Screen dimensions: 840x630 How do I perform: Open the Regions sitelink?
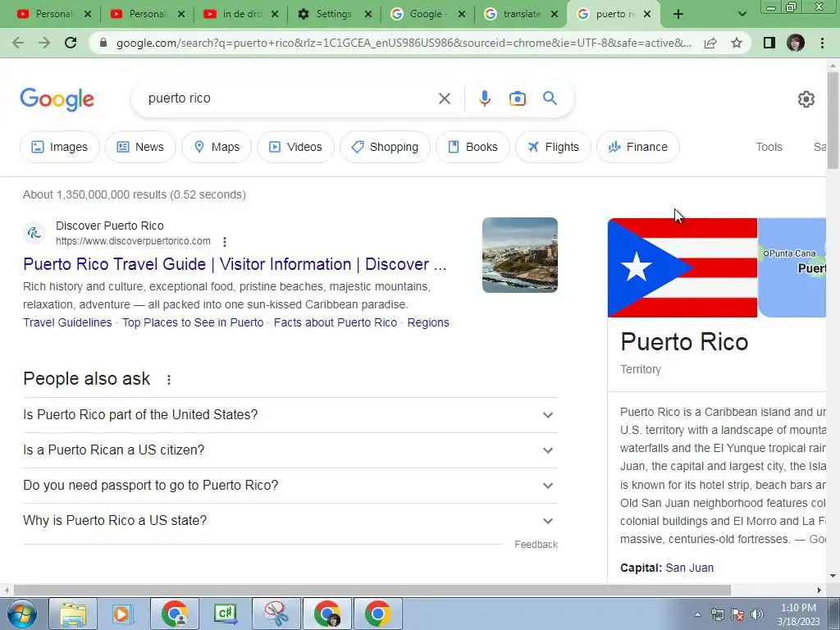click(428, 322)
